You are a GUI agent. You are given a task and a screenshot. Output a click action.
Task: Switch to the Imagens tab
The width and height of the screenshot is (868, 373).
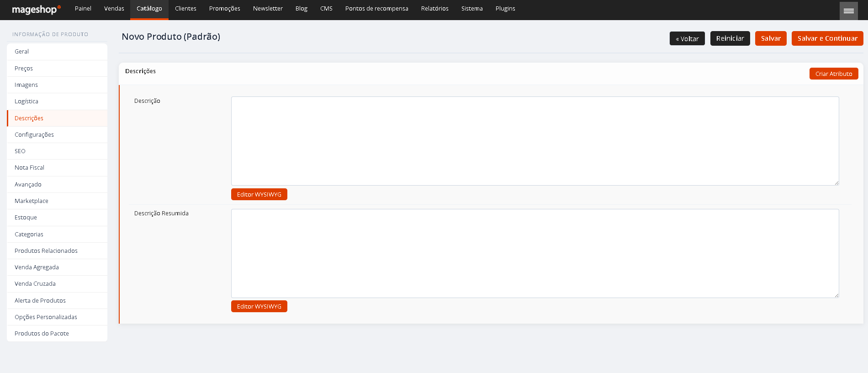(x=57, y=85)
